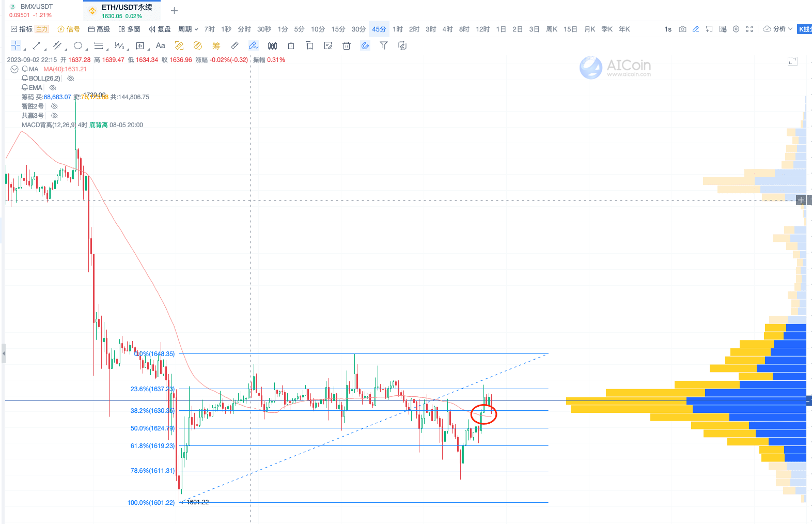This screenshot has height=524, width=812.
Task: Select the parallel channel drawing tool
Action: 57,45
